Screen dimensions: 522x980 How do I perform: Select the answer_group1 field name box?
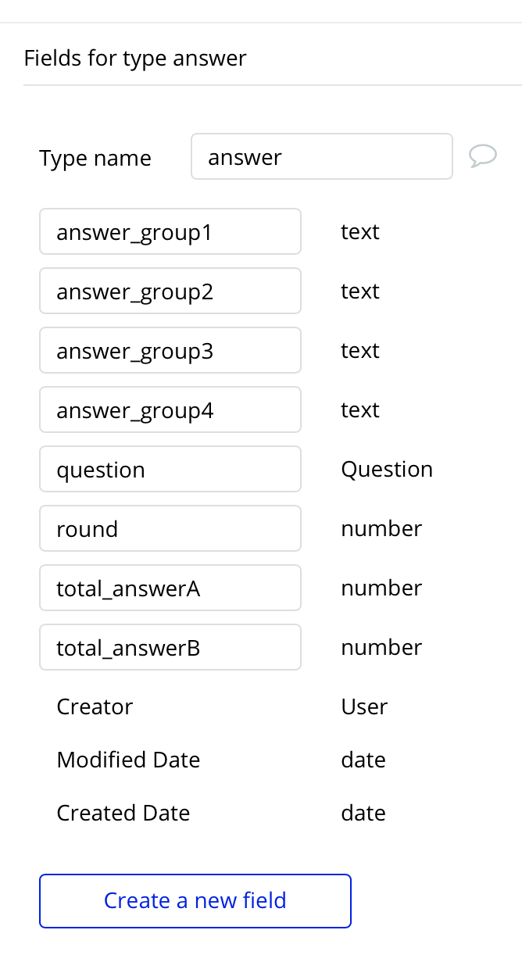(170, 232)
